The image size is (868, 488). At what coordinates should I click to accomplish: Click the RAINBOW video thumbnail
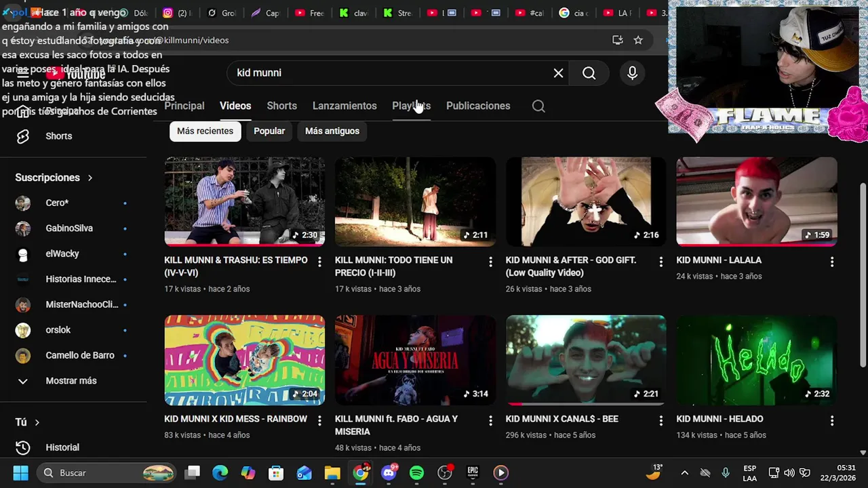(x=245, y=360)
